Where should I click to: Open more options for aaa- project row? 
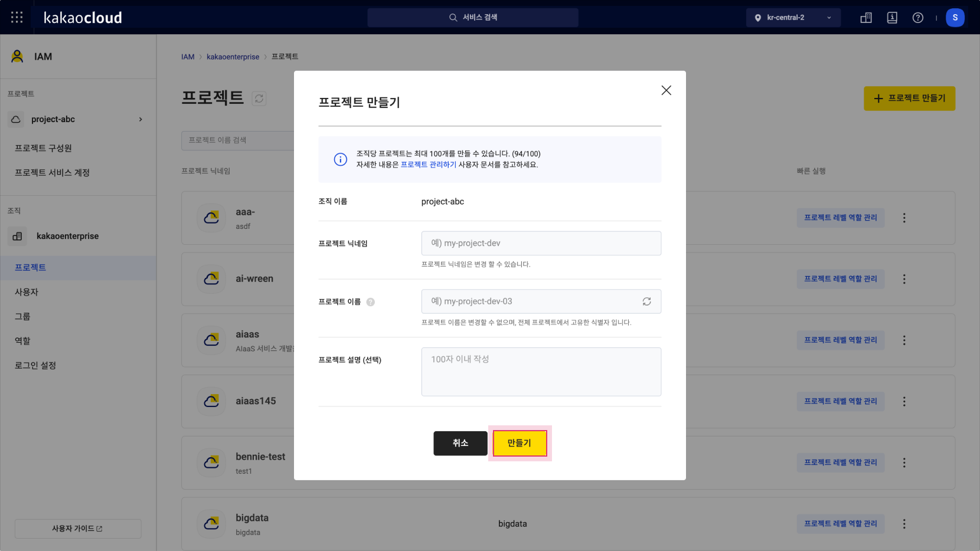[x=904, y=218]
